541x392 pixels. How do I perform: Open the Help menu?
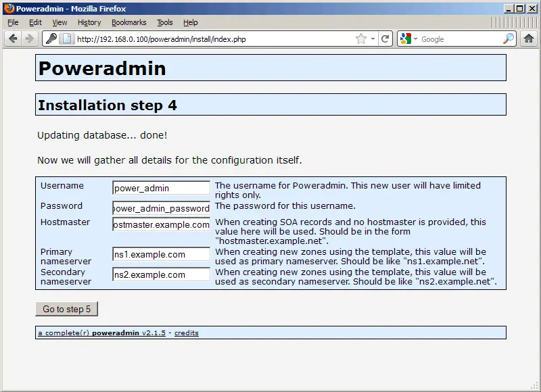[191, 22]
